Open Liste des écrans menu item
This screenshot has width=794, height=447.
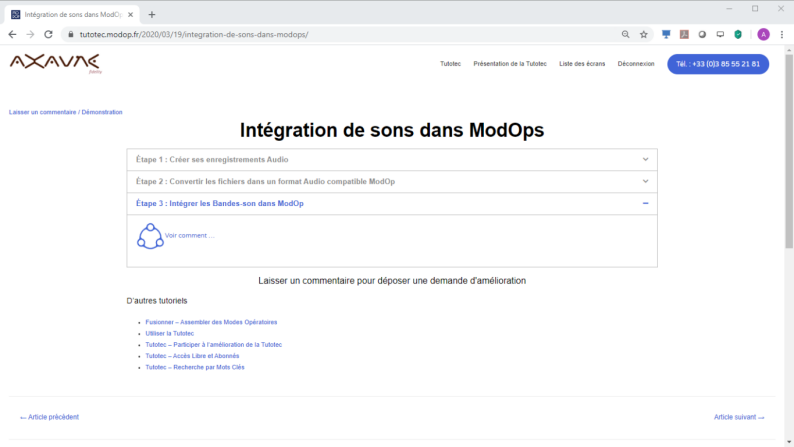click(582, 64)
